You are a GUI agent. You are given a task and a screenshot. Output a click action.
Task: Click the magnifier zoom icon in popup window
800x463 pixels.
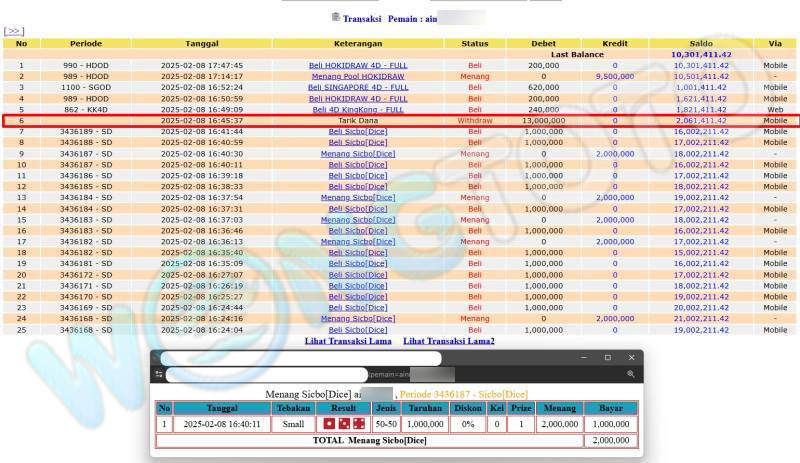[630, 374]
